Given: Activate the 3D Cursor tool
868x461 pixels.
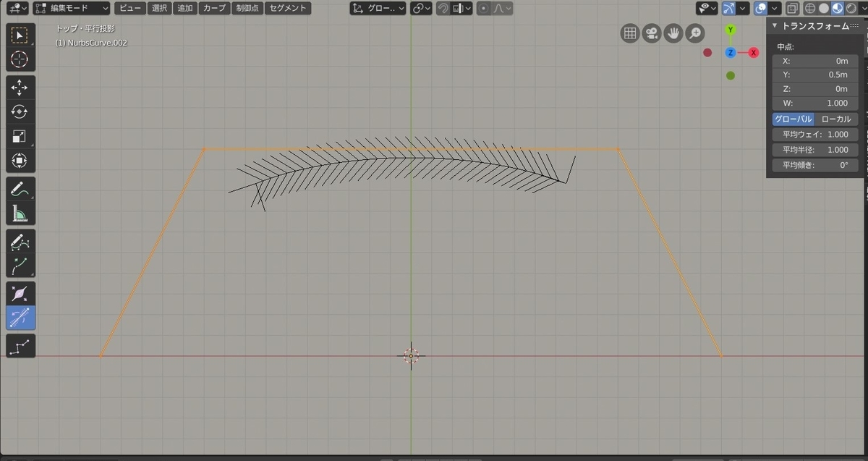Looking at the screenshot, I should (x=20, y=59).
